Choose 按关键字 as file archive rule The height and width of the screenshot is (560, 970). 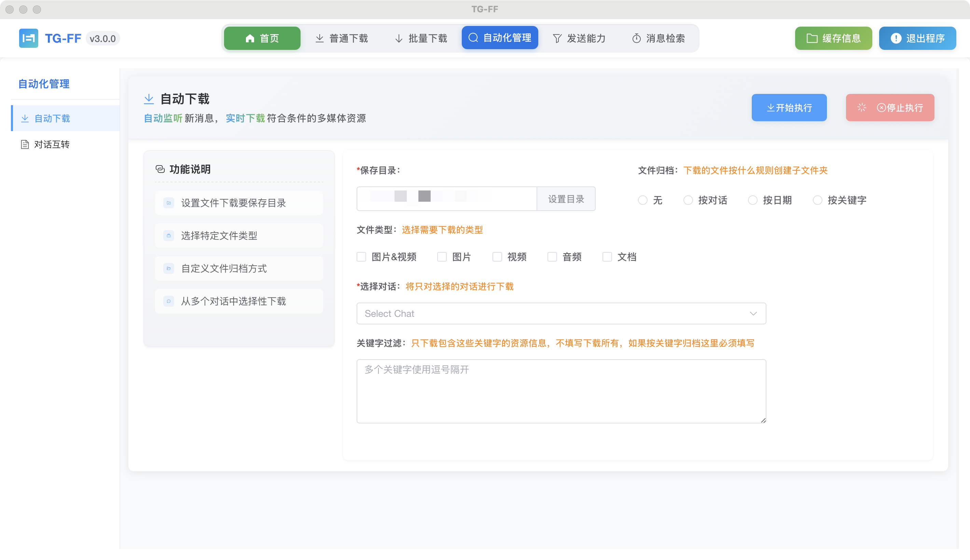coord(817,200)
